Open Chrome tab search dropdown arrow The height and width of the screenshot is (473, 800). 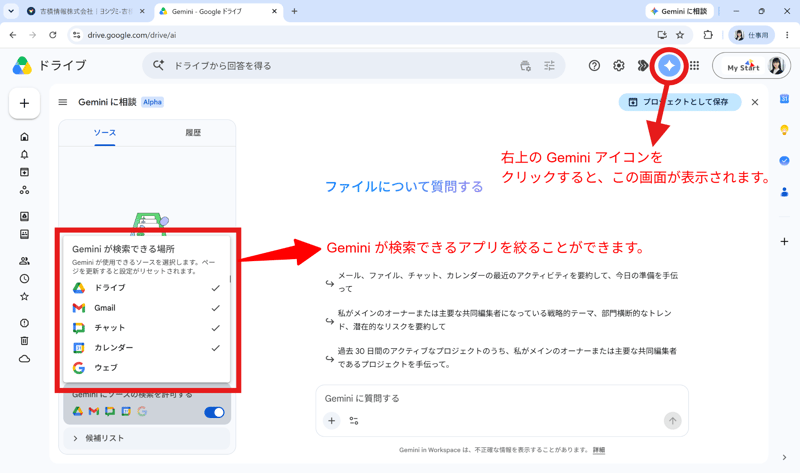click(x=11, y=11)
